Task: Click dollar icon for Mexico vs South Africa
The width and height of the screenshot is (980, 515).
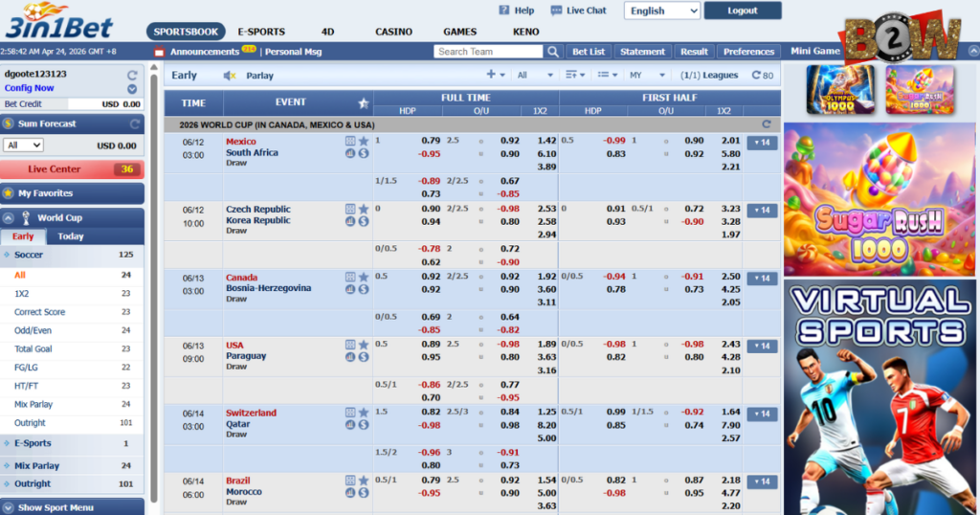Action: click(x=363, y=153)
